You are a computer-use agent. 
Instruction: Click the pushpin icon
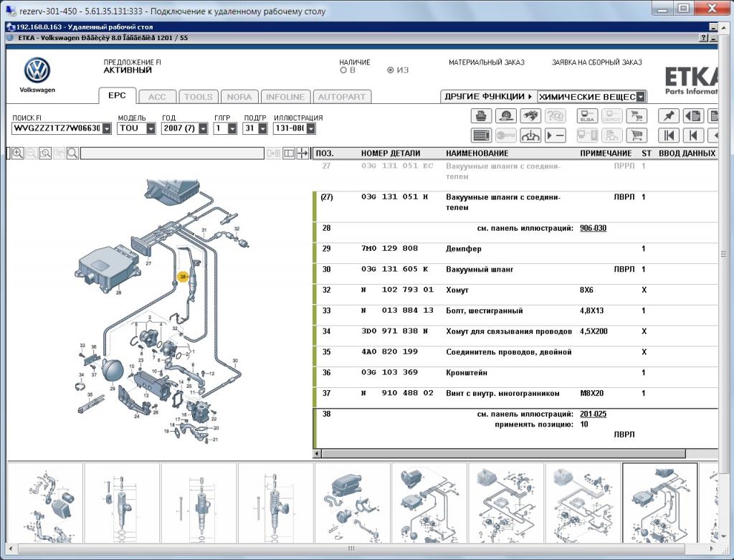click(669, 115)
